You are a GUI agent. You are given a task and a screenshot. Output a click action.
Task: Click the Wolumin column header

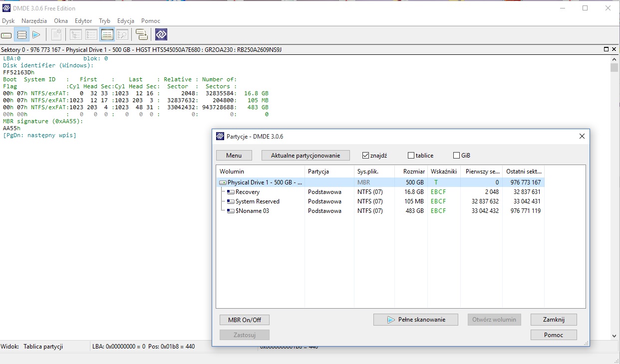point(261,171)
